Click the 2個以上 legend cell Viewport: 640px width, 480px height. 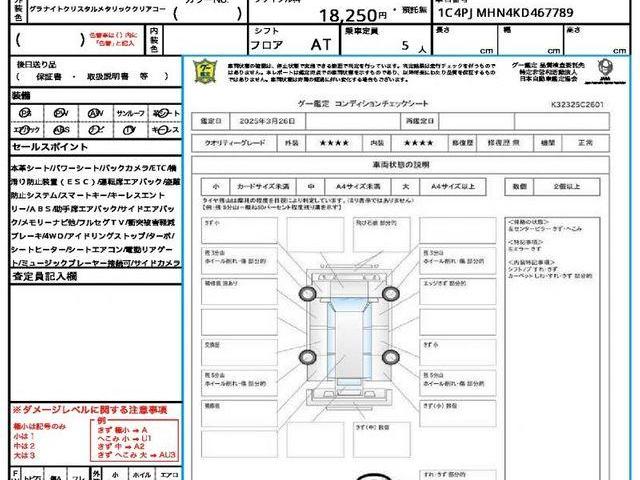coord(567,187)
